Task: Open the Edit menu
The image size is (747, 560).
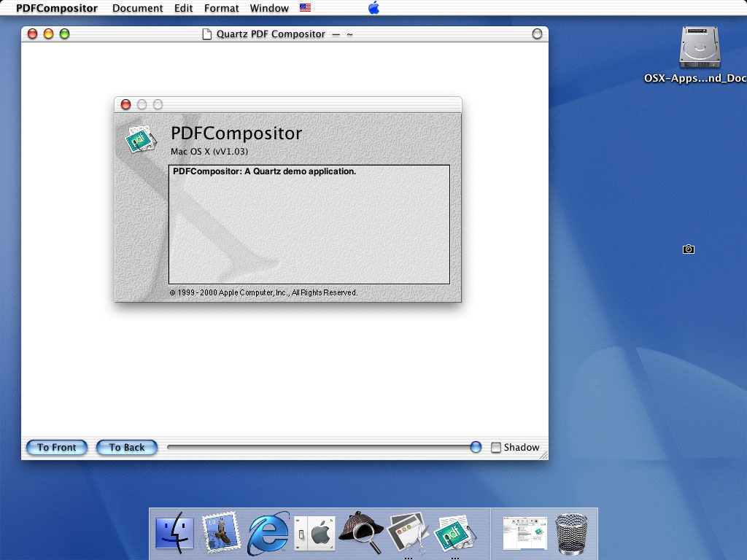Action: tap(183, 8)
